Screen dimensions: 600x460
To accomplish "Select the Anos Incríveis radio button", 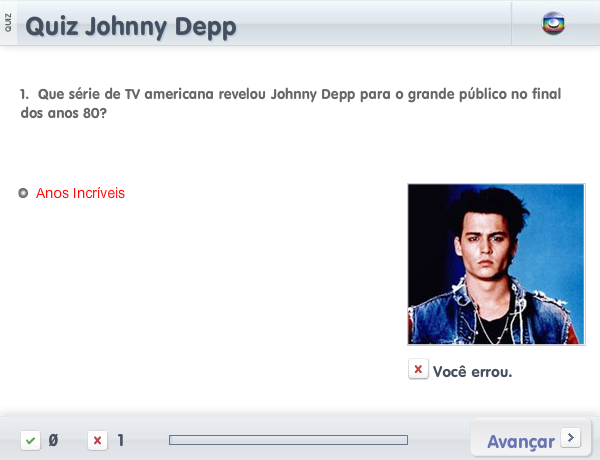I will tap(23, 193).
